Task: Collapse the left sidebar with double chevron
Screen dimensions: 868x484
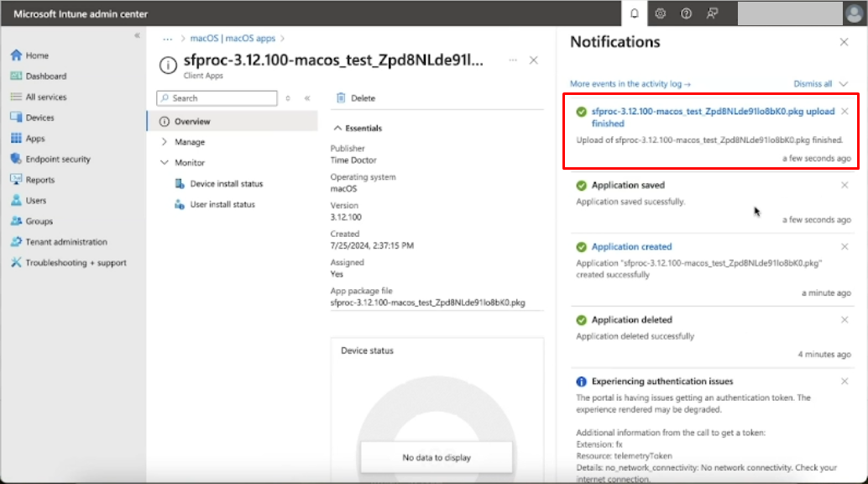Action: click(137, 35)
